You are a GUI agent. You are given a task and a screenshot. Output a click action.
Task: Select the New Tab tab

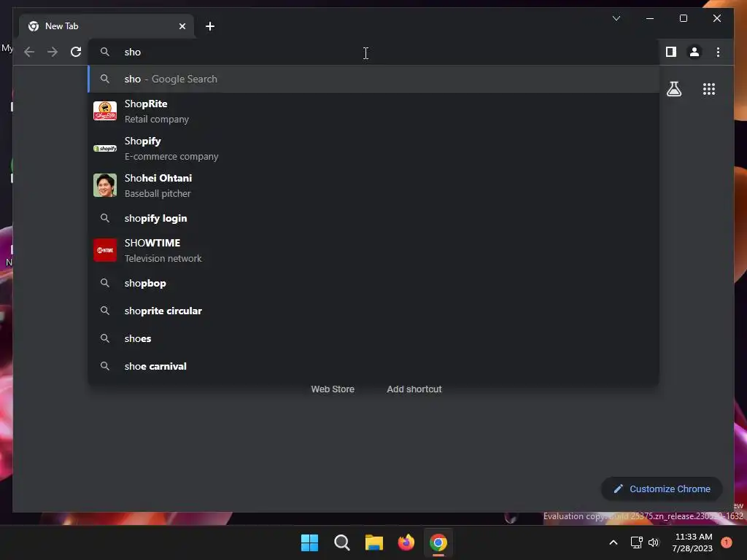pyautogui.click(x=107, y=26)
